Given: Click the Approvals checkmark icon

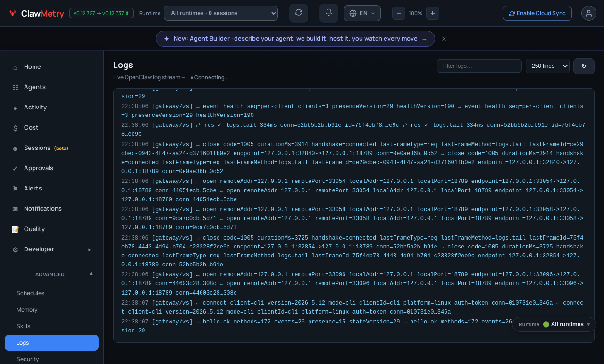Looking at the screenshot, I should click(x=15, y=169).
